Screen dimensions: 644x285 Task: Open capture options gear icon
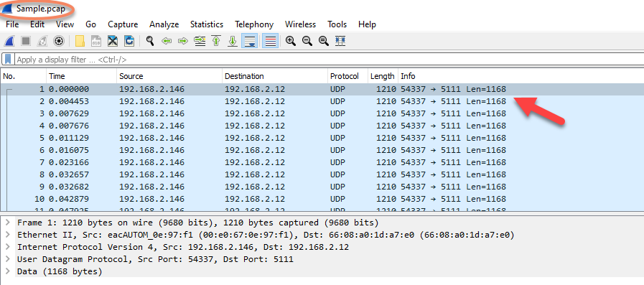59,41
